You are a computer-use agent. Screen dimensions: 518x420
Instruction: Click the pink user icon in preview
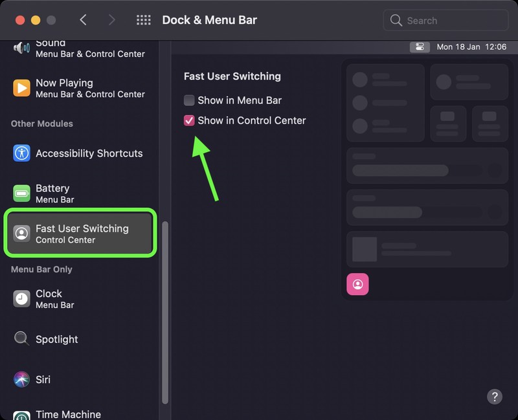[357, 284]
